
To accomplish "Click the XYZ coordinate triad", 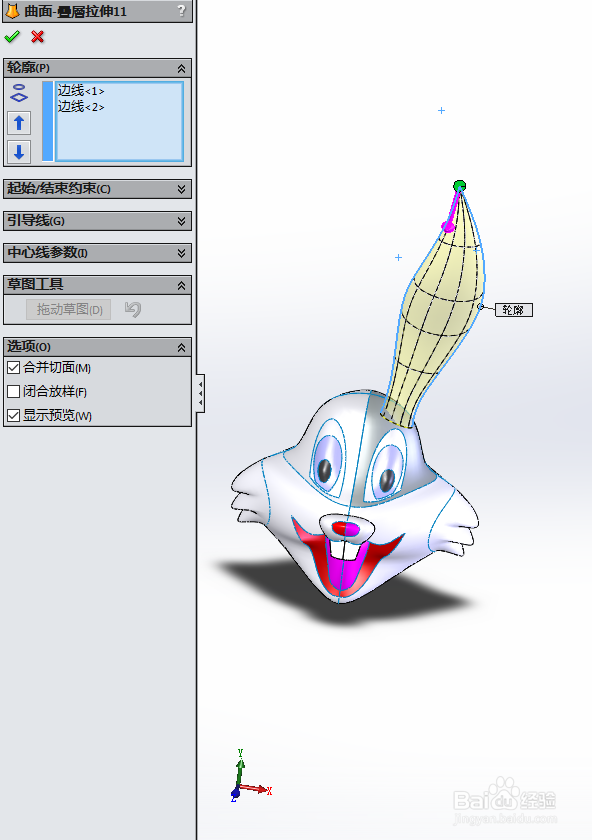I will coord(251,776).
